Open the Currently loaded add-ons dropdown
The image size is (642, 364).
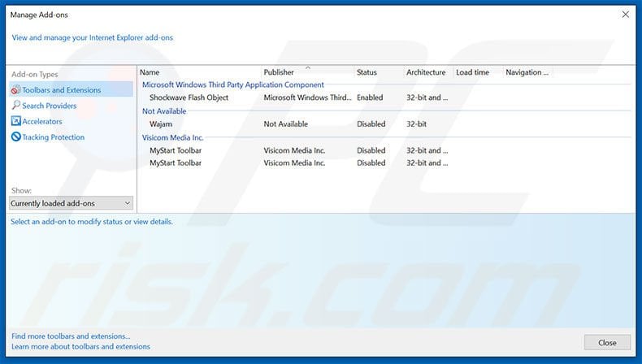71,203
